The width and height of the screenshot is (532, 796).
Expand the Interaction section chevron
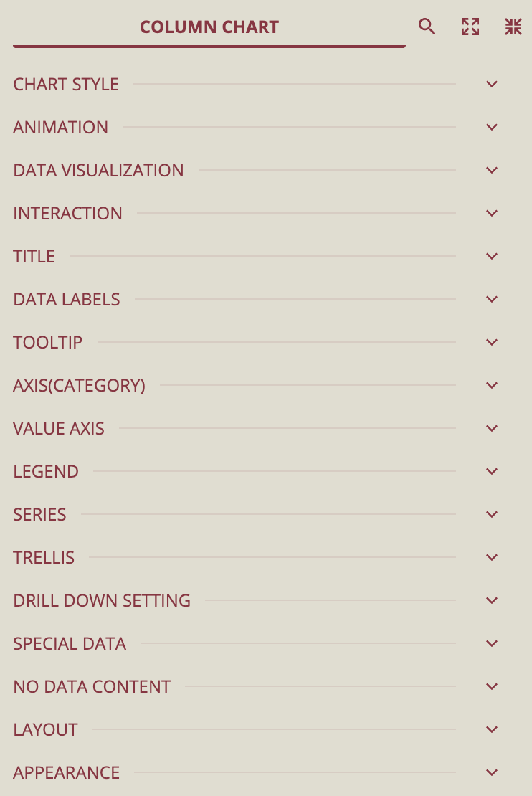tap(492, 213)
